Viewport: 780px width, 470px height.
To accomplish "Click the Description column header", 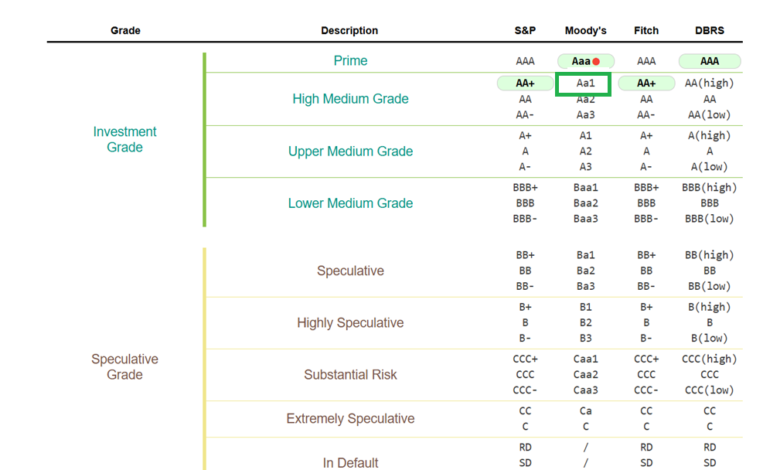I will pyautogui.click(x=349, y=30).
